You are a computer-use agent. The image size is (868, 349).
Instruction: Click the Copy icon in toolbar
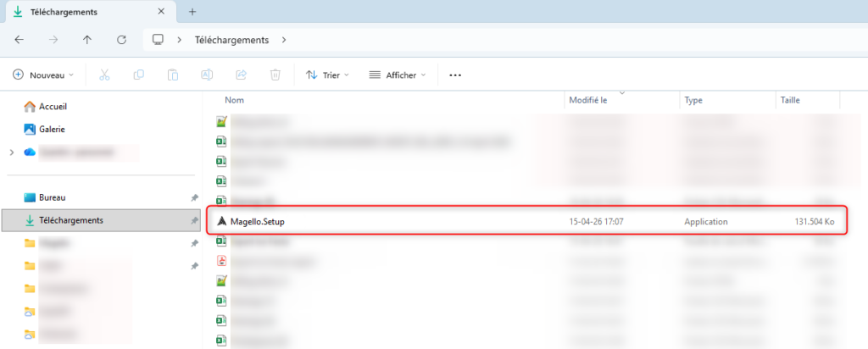[138, 75]
